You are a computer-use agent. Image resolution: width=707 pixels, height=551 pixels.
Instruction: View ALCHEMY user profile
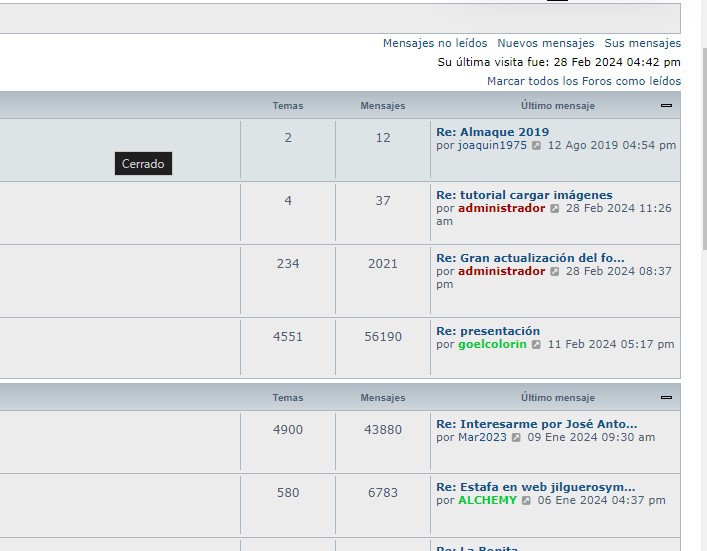(487, 501)
